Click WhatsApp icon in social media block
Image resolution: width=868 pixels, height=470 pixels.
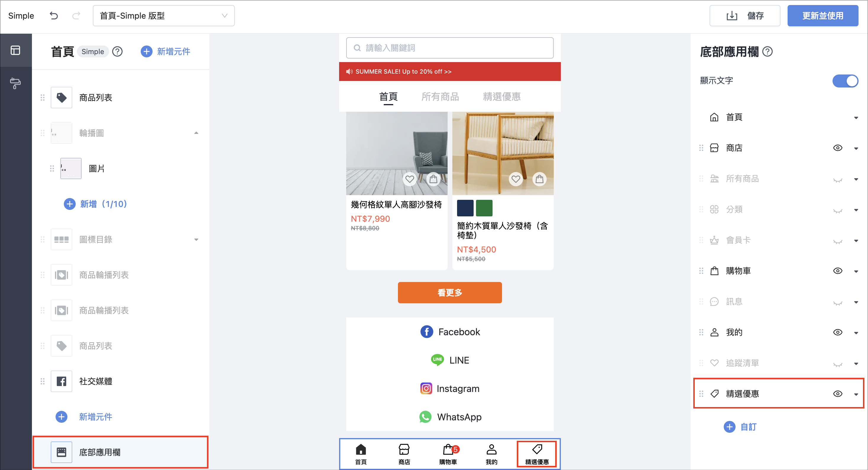(425, 417)
